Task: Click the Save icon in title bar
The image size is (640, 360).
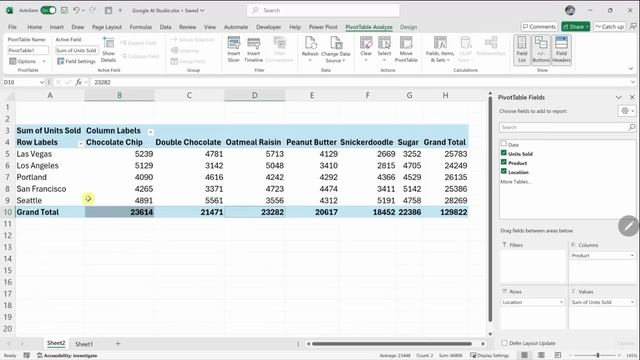Action: [x=64, y=10]
